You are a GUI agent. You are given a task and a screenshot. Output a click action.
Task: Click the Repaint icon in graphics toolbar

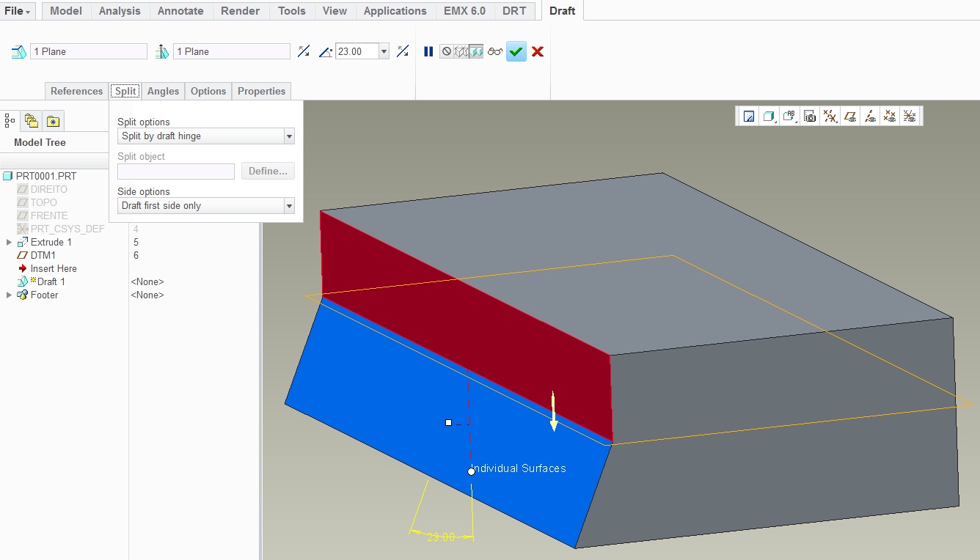point(749,116)
